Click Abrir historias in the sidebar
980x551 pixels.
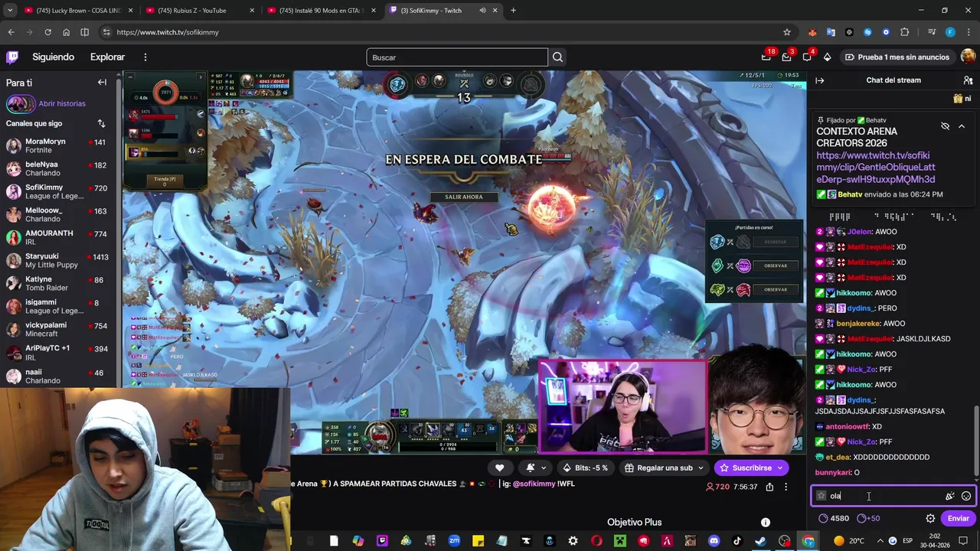pyautogui.click(x=62, y=103)
